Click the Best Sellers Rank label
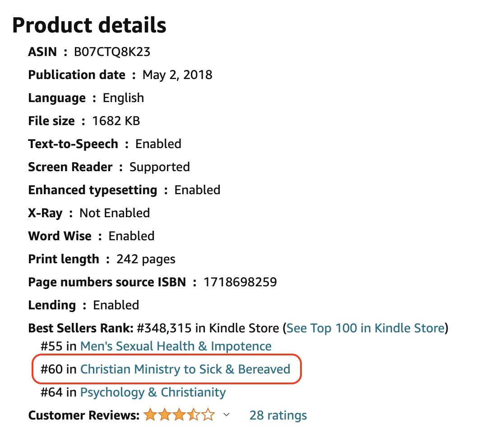The height and width of the screenshot is (448, 490). [81, 328]
